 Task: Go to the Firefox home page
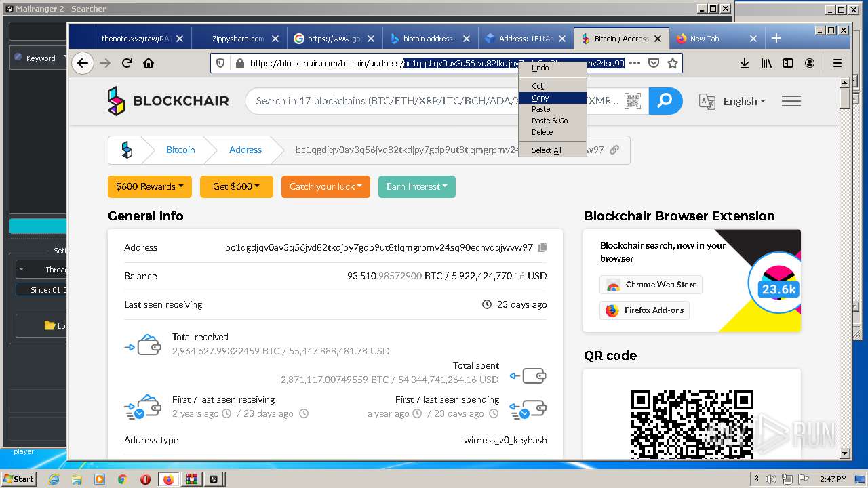click(149, 63)
